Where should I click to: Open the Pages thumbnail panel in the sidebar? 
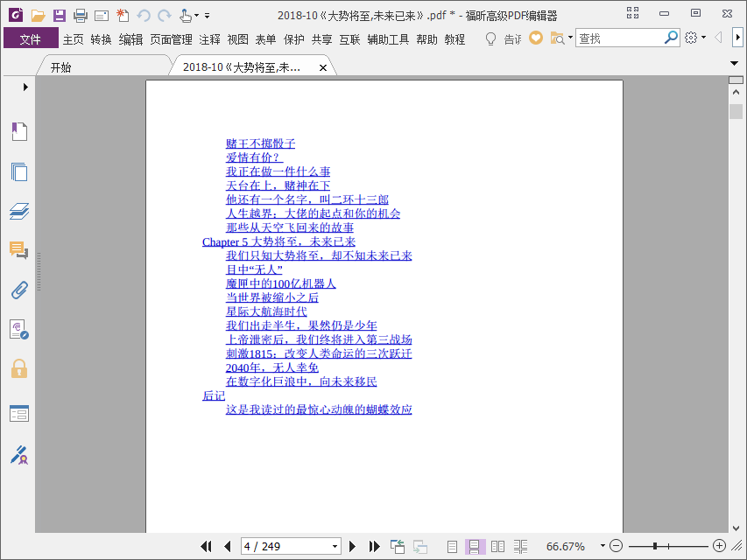pos(19,171)
